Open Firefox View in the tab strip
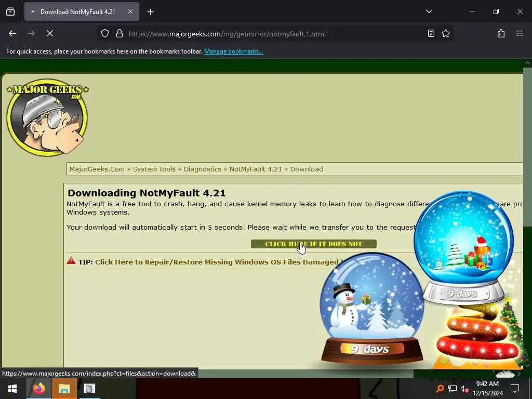The image size is (532, 399). (10, 12)
